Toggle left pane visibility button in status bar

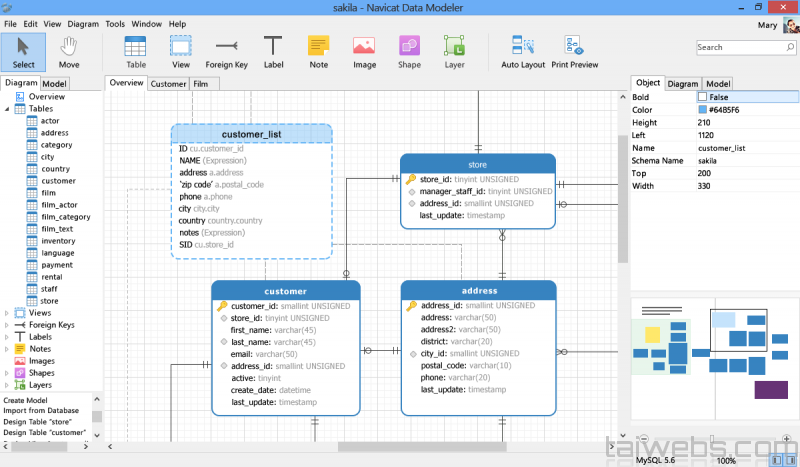coord(777,460)
